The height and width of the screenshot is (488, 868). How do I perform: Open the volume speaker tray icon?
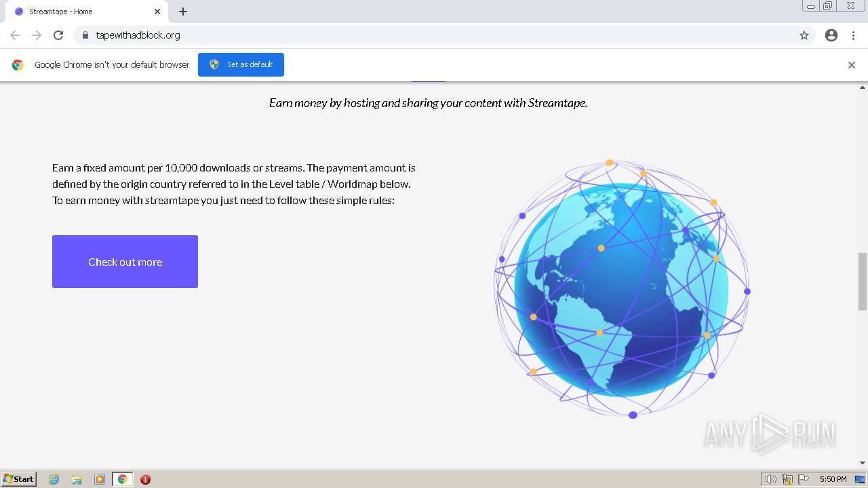pos(771,479)
